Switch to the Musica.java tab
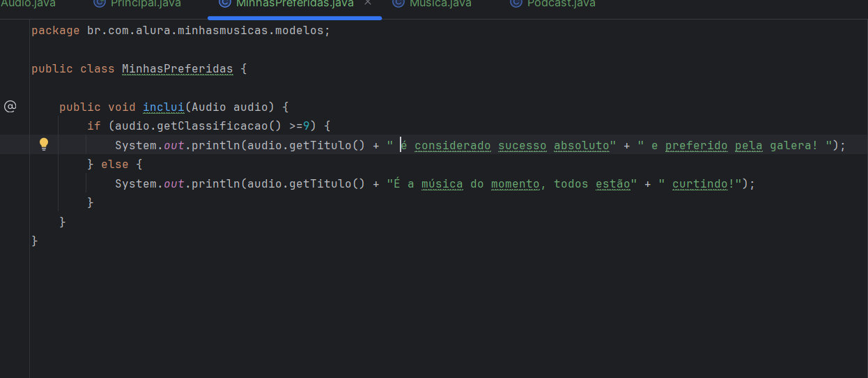Viewport: 868px width, 378px height. [x=440, y=3]
